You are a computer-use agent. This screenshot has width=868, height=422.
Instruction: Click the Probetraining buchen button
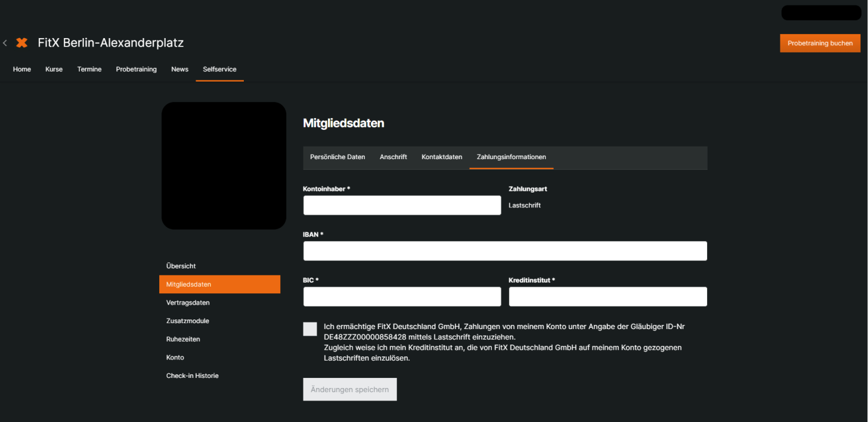820,43
